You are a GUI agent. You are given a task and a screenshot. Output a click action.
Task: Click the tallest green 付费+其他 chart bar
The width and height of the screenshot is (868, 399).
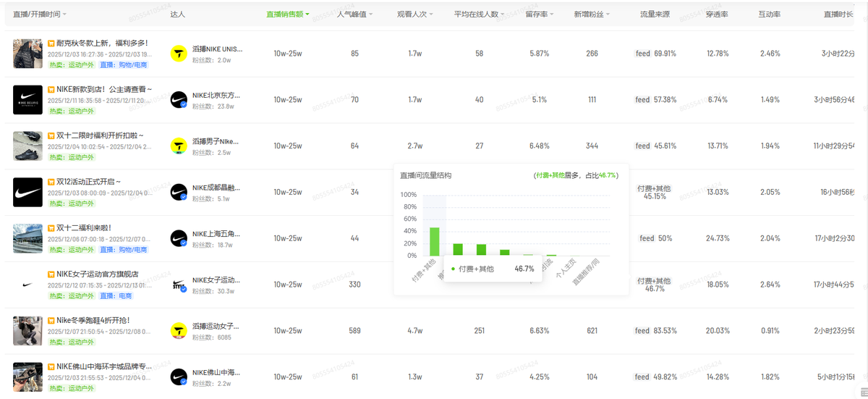coord(435,241)
